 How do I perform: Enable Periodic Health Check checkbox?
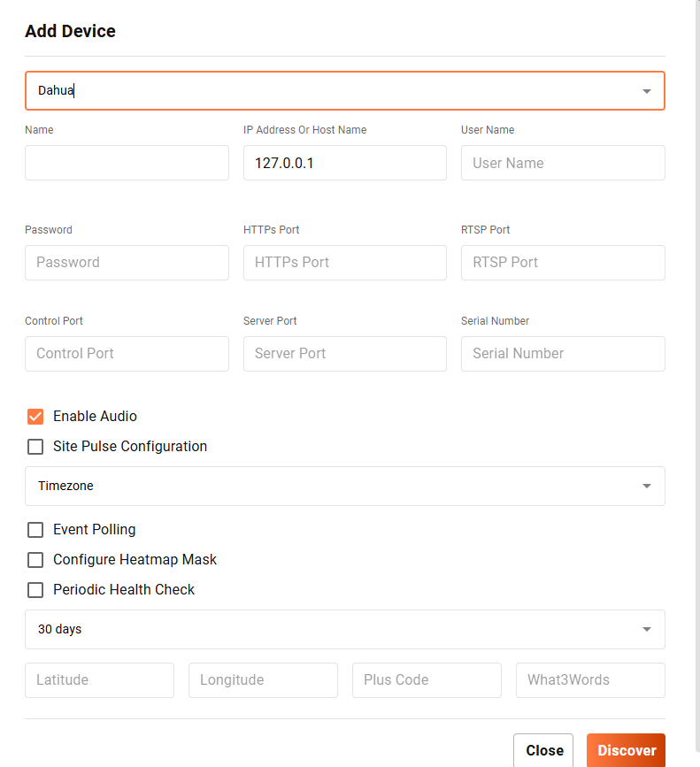coord(35,590)
